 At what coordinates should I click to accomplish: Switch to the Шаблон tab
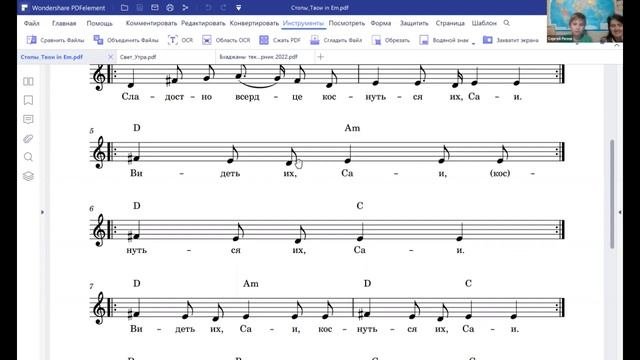point(484,23)
